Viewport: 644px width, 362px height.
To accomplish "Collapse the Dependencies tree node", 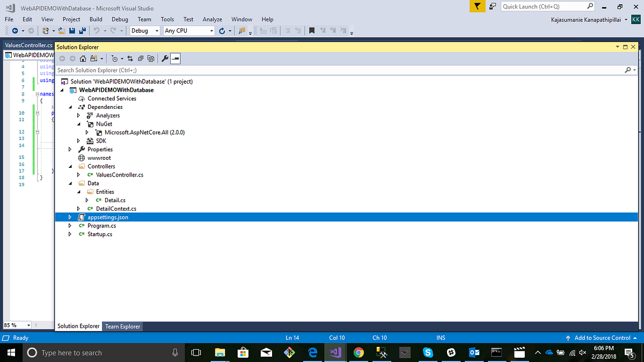I will (x=70, y=107).
